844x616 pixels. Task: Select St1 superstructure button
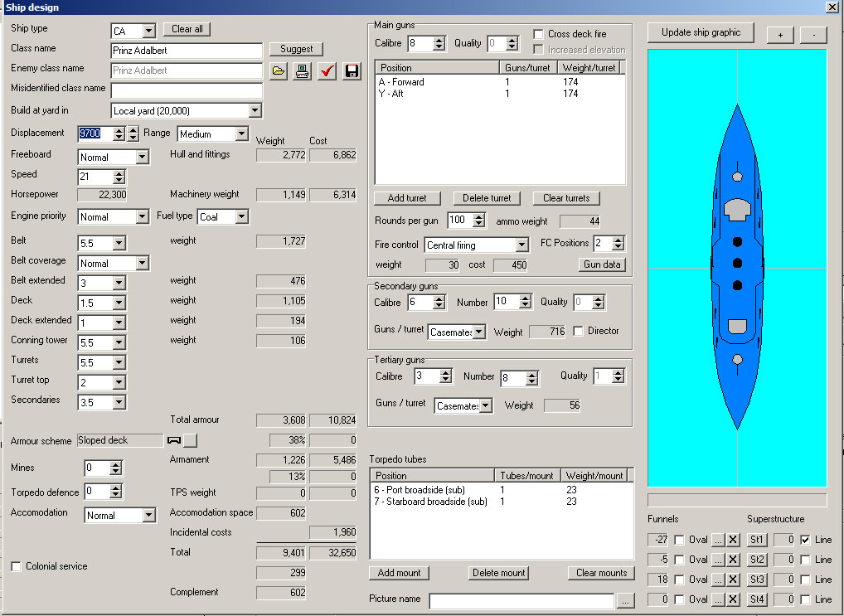pos(757,540)
